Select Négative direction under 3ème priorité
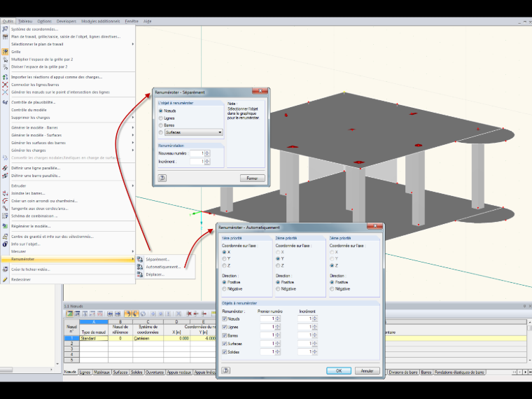 (332, 288)
